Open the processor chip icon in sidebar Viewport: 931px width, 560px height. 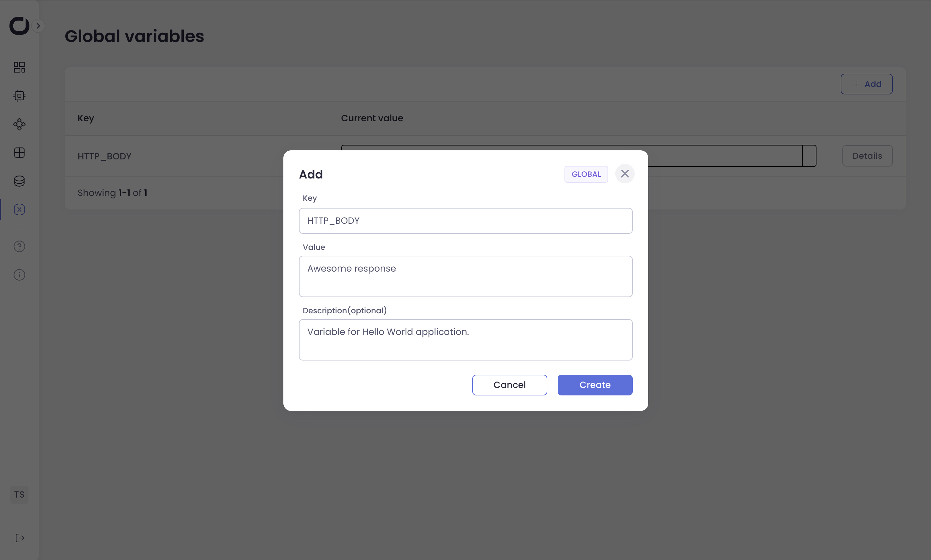19,96
